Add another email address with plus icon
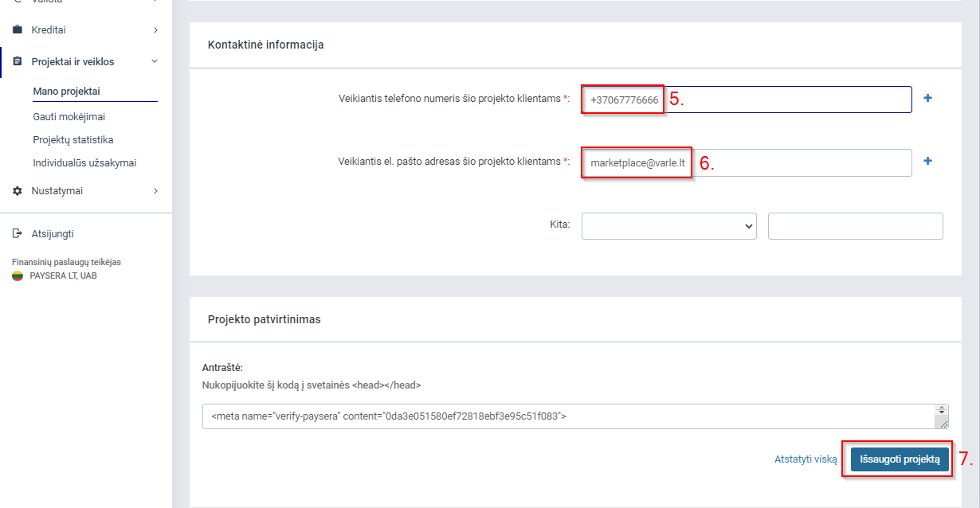The width and height of the screenshot is (980, 508). [x=927, y=161]
